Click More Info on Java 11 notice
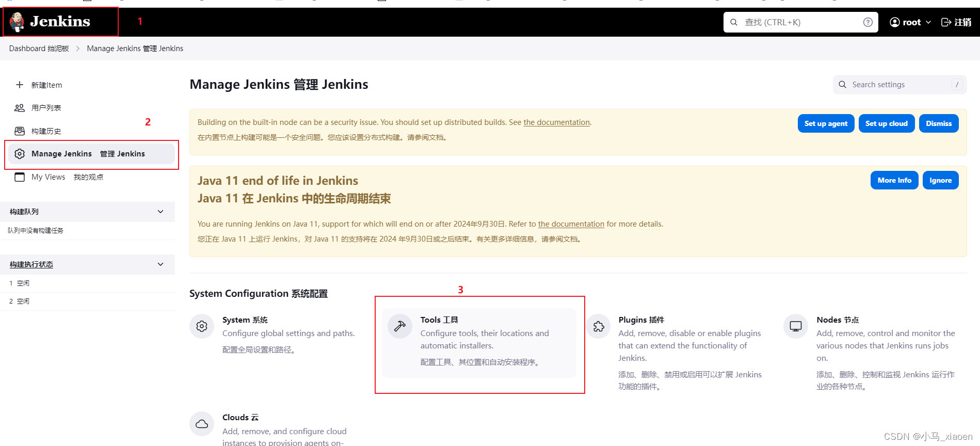 pos(894,180)
